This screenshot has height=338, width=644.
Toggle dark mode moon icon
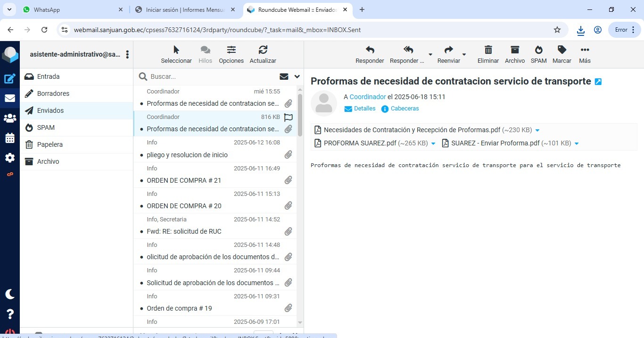click(x=10, y=294)
